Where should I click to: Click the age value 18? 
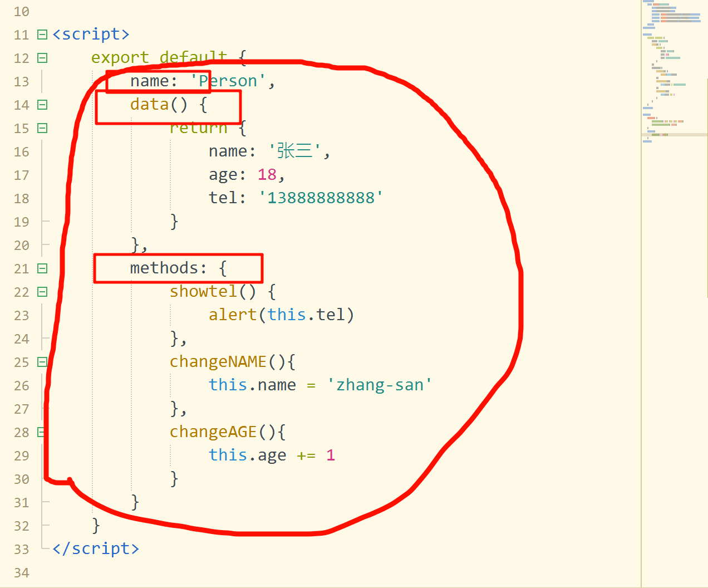click(x=267, y=175)
